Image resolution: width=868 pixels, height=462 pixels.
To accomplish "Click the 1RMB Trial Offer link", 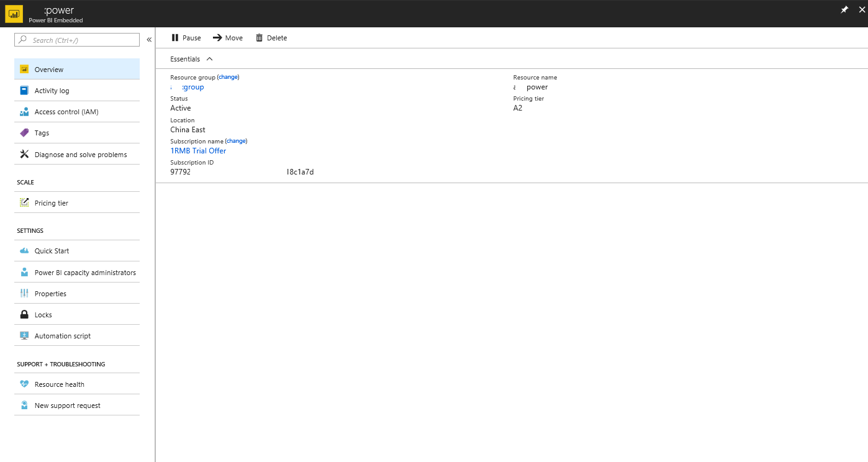I will pos(198,151).
